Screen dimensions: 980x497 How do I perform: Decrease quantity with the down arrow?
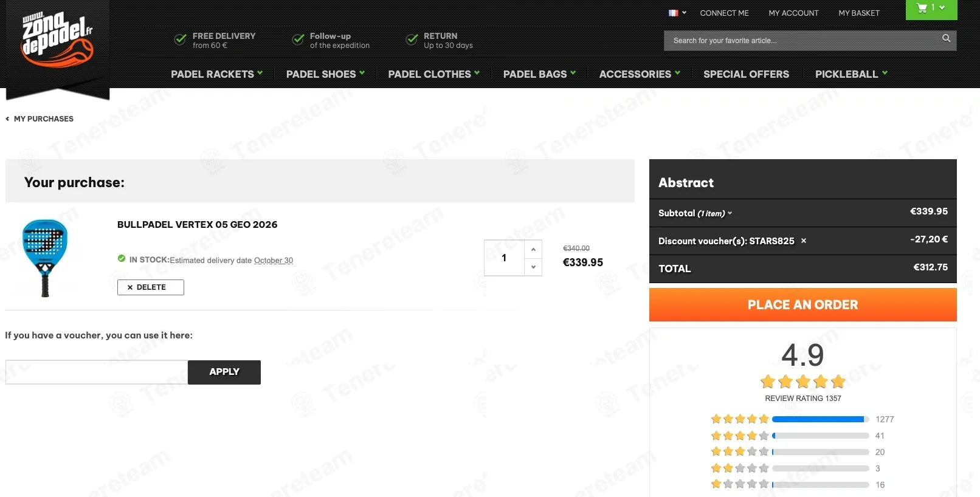[x=533, y=267]
